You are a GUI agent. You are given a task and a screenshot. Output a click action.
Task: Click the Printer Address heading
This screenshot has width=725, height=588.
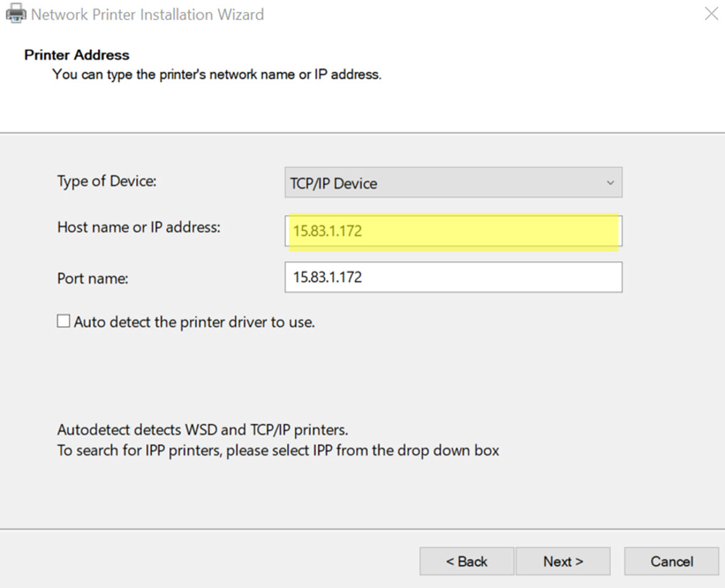point(76,55)
